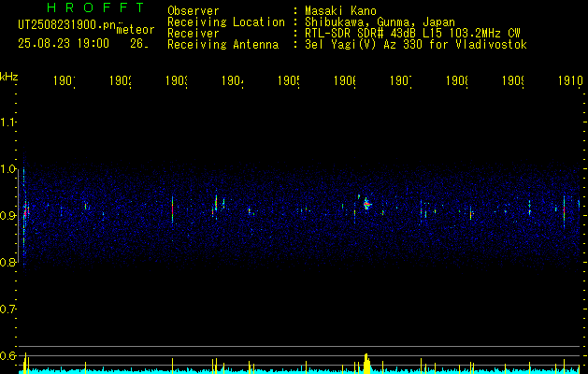
Task: Click the 1902 time marker
Action: click(x=121, y=81)
